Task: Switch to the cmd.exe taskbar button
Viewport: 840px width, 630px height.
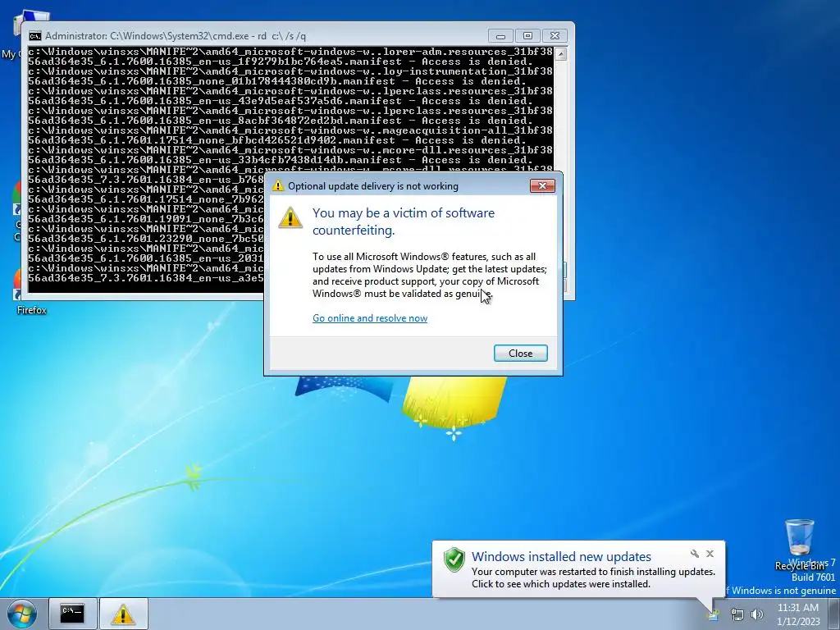Action: [x=72, y=614]
